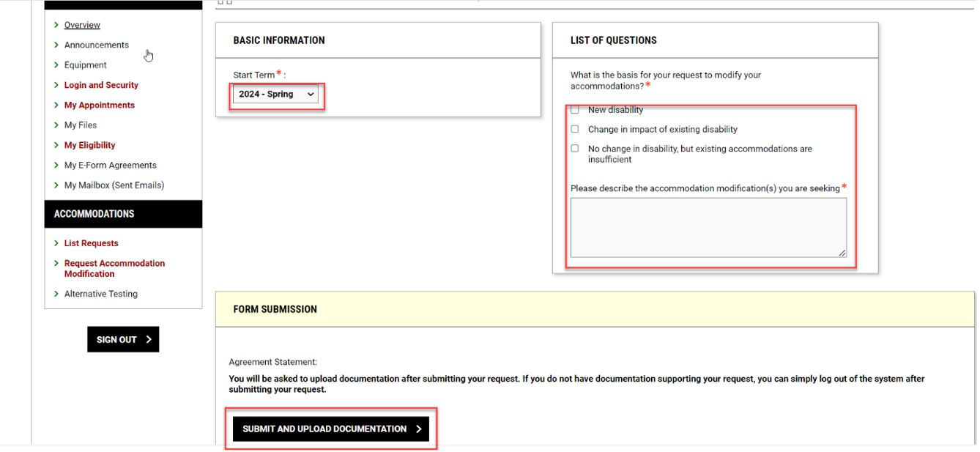Open Request Accommodation Modification
The height and width of the screenshot is (452, 980).
click(114, 268)
